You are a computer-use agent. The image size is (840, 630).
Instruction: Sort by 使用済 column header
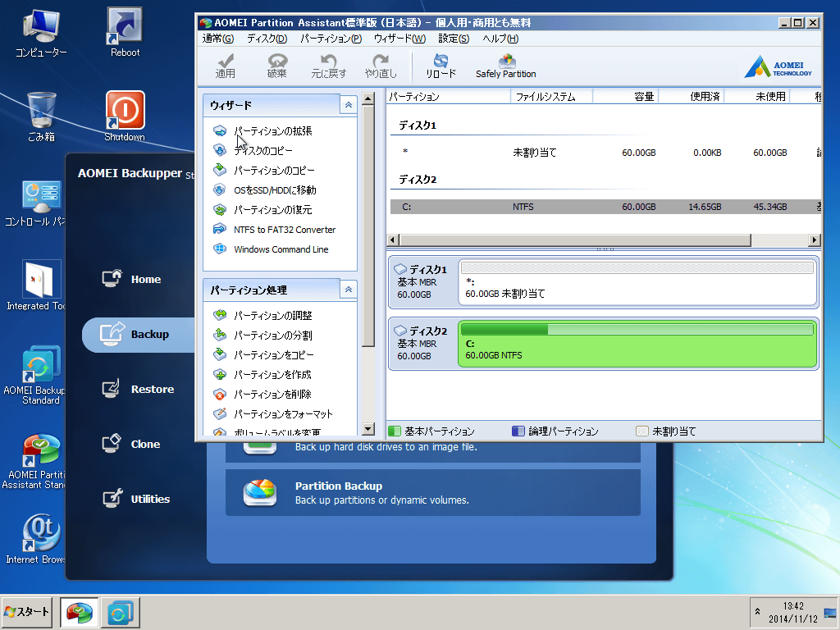coord(692,97)
